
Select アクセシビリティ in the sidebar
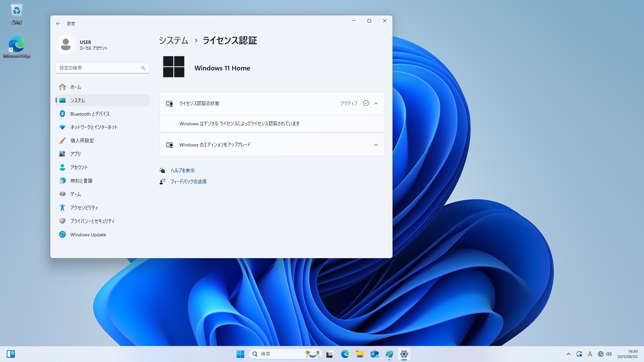point(103,207)
